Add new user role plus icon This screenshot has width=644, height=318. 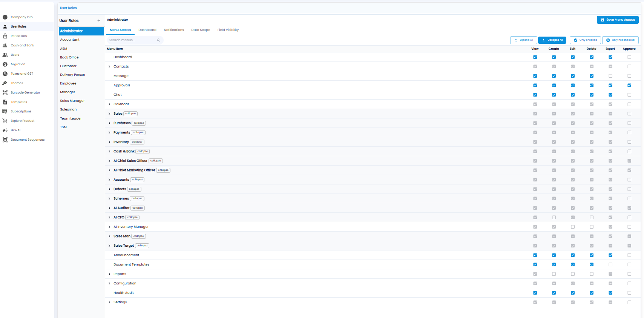99,21
